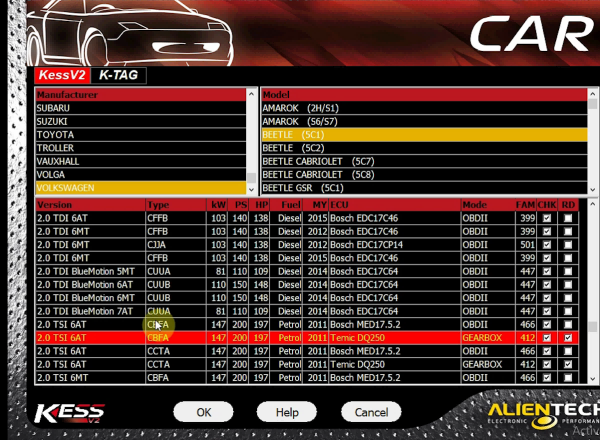Toggle RD checkbox for 2.0 TDI 6AT row

click(568, 218)
